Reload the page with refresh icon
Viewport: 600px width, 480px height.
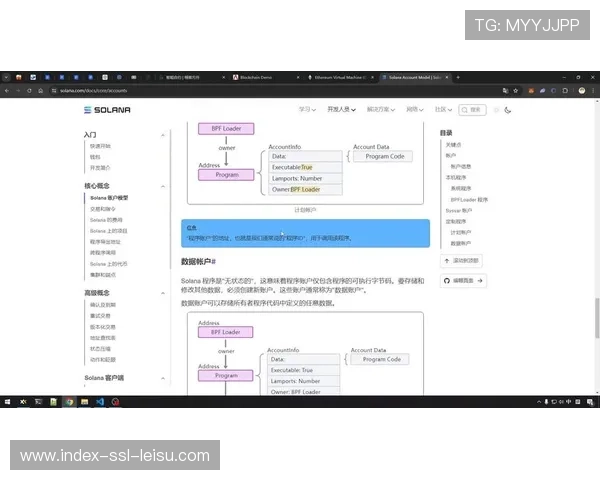(x=29, y=91)
